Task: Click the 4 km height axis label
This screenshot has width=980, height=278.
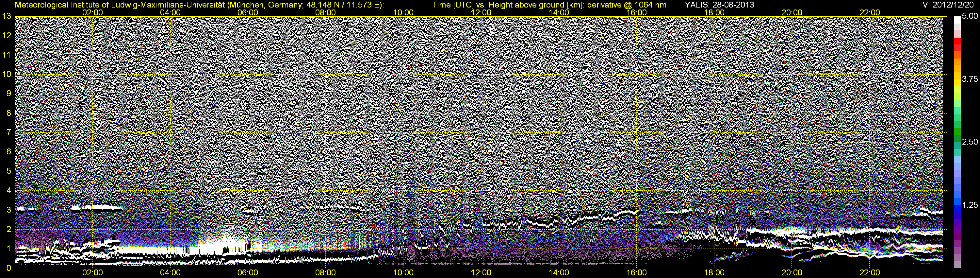Action: click(x=9, y=190)
